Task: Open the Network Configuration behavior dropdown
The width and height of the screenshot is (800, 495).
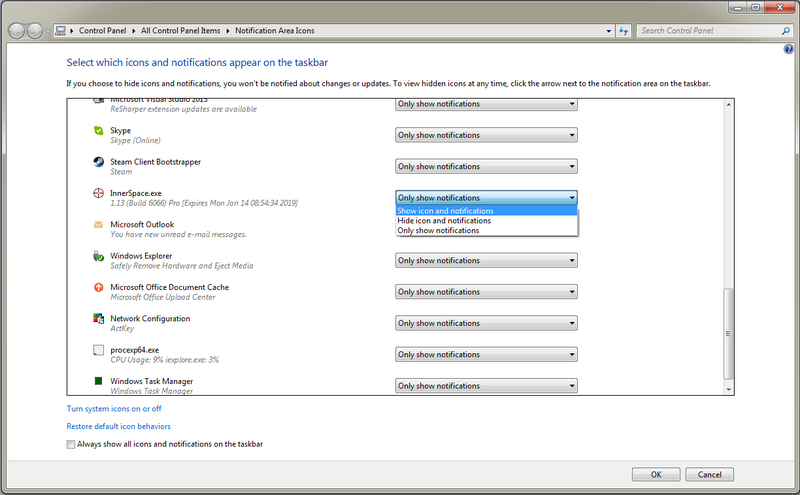Action: tap(486, 323)
